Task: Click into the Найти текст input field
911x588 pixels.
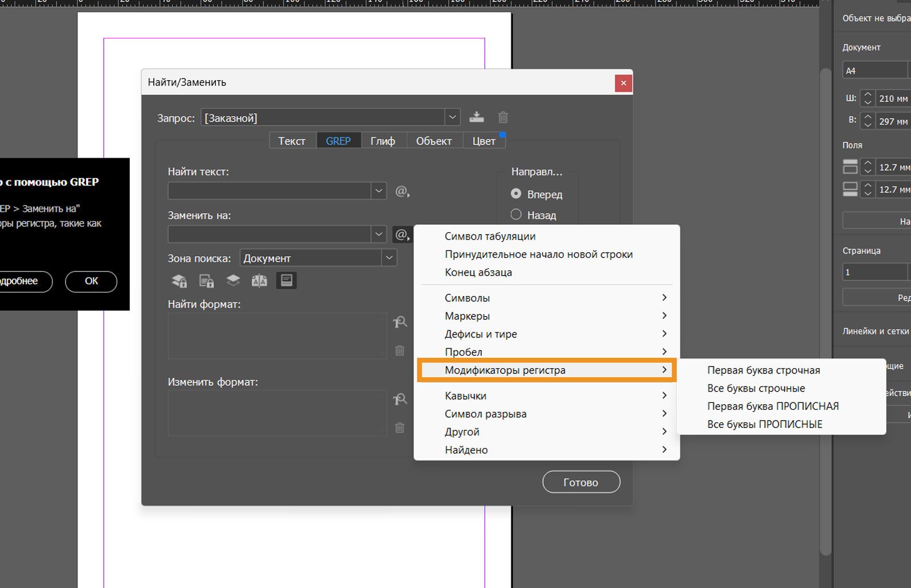Action: pos(269,191)
